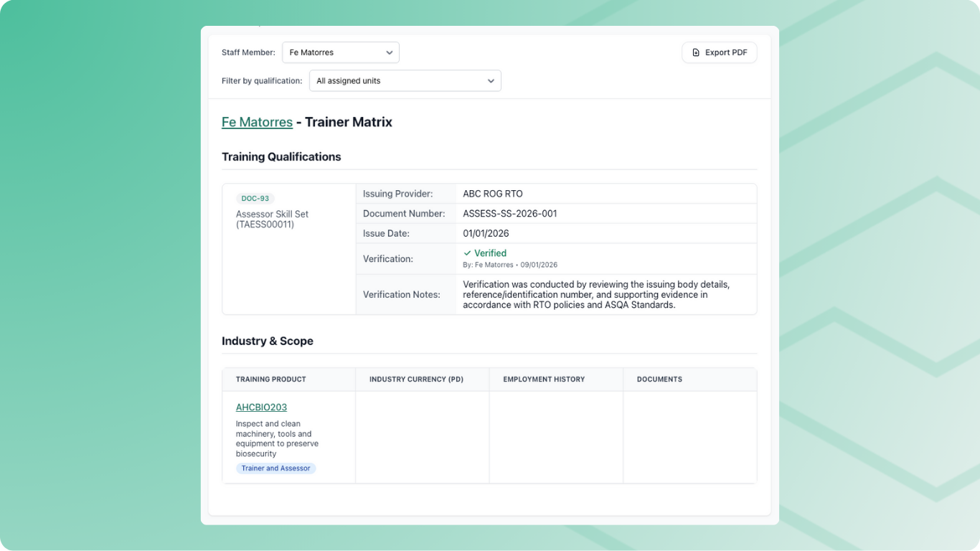
Task: Expand the Fe Matorres staff selector
Action: coord(340,52)
